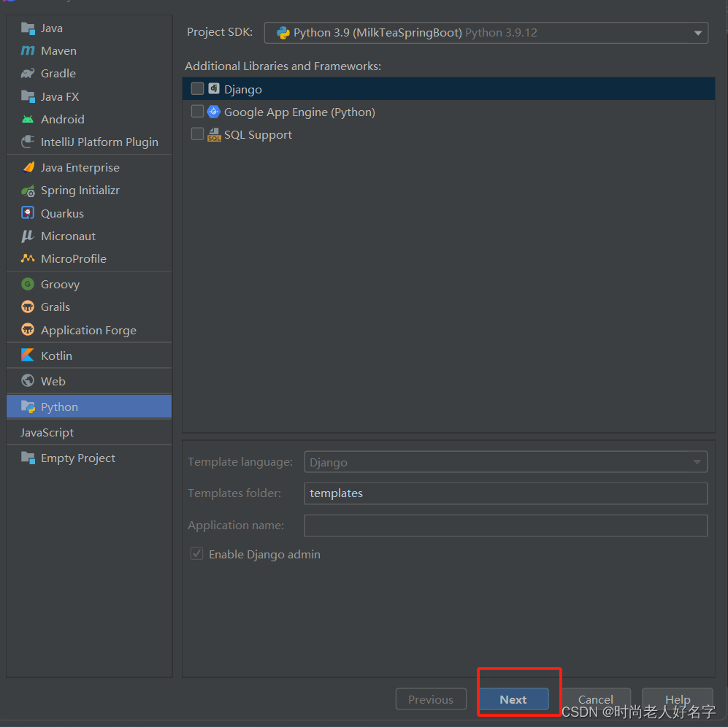Viewport: 728px width, 727px height.
Task: Click the Previous button
Action: (x=431, y=699)
